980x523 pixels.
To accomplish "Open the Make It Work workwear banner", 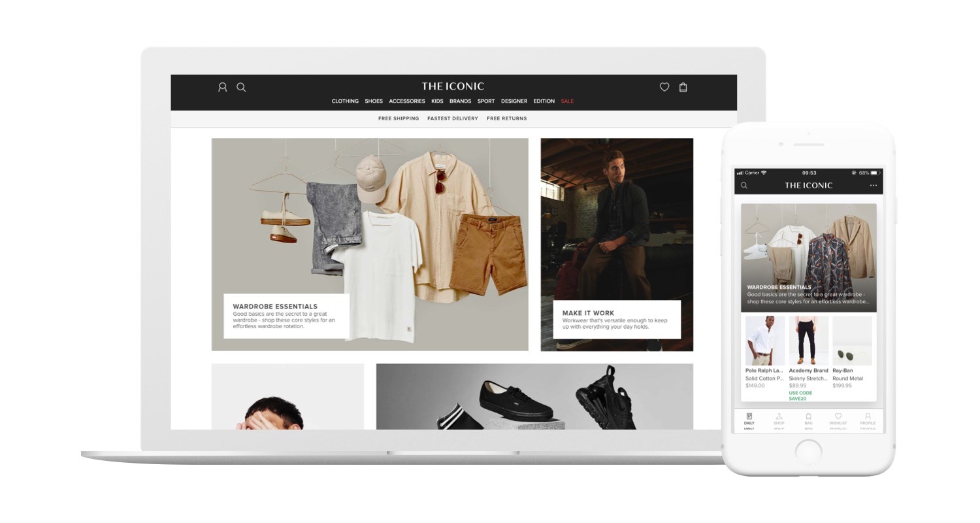I will coord(617,245).
